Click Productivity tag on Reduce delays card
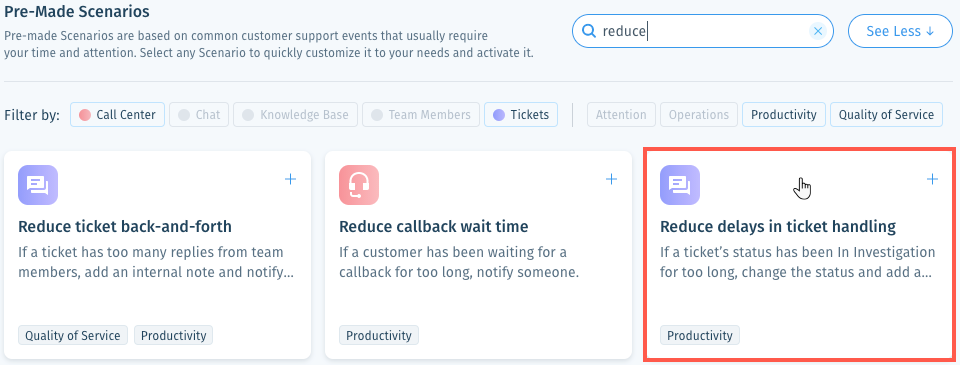Screen dimensions: 960x365 click(x=700, y=336)
